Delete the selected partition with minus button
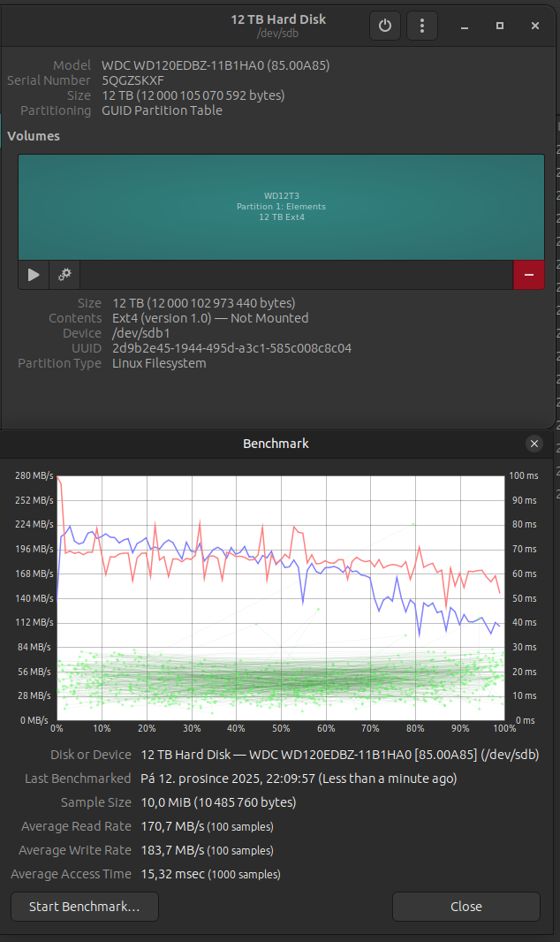560x942 pixels. point(528,275)
